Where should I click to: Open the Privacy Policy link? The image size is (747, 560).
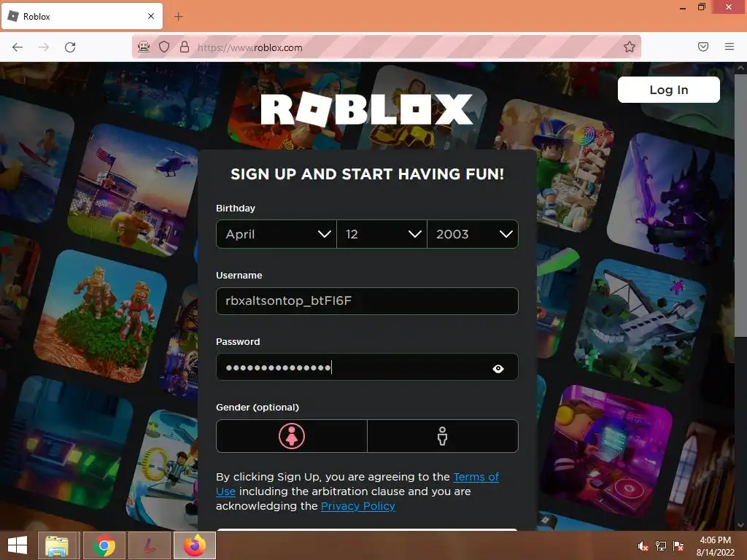click(x=357, y=506)
